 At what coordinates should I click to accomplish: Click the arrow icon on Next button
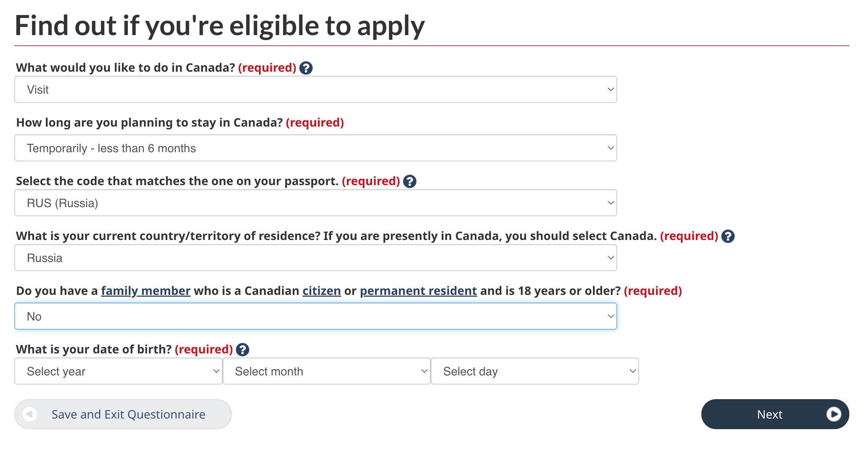(834, 414)
